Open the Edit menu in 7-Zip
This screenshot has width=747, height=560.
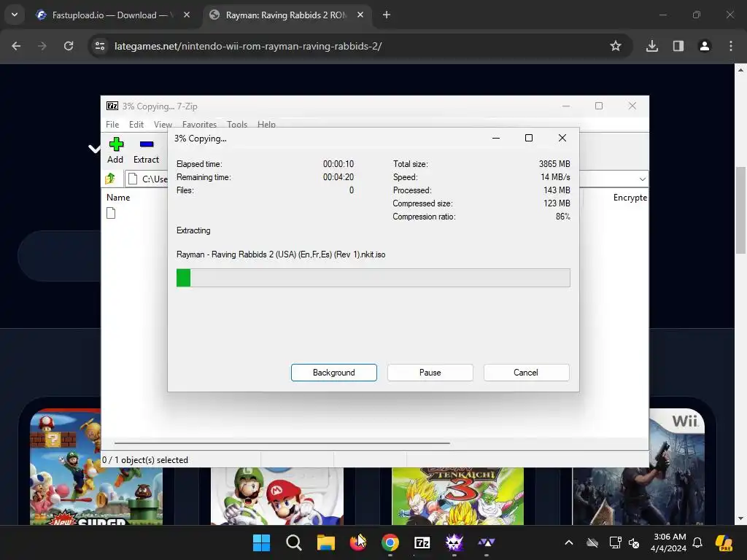[x=136, y=124]
